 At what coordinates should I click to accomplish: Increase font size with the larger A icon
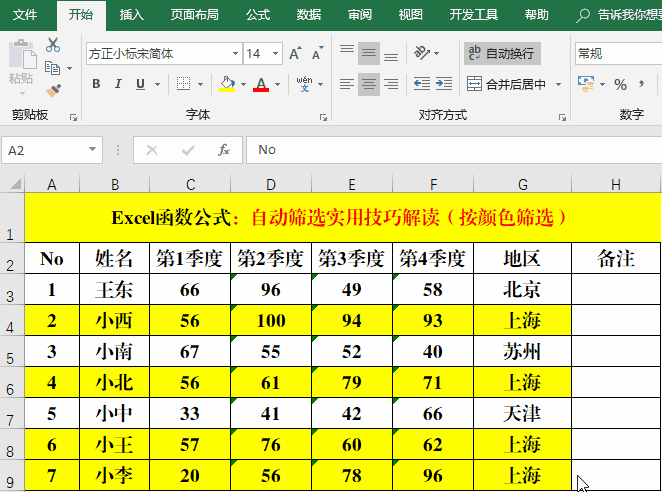(295, 54)
